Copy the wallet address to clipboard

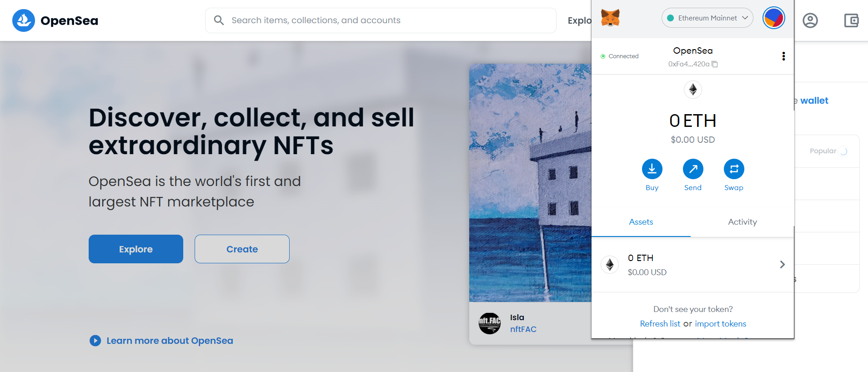point(715,64)
